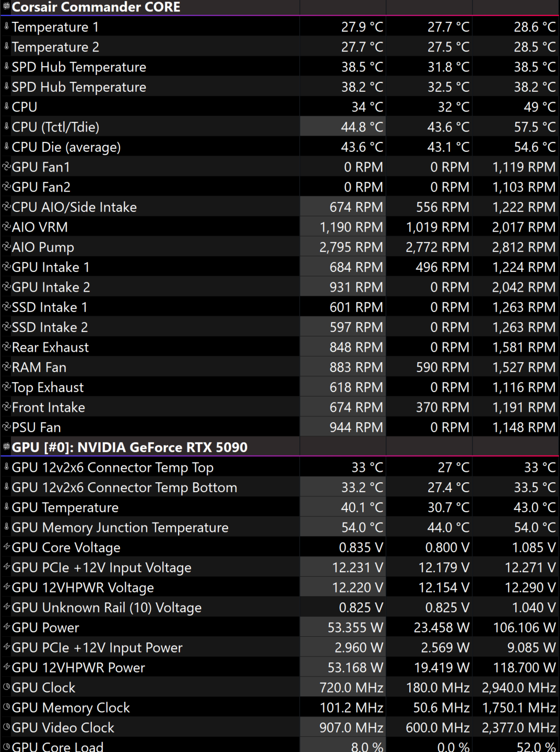The height and width of the screenshot is (752, 560).
Task: Click the 9.085 W value
Action: pos(532,648)
